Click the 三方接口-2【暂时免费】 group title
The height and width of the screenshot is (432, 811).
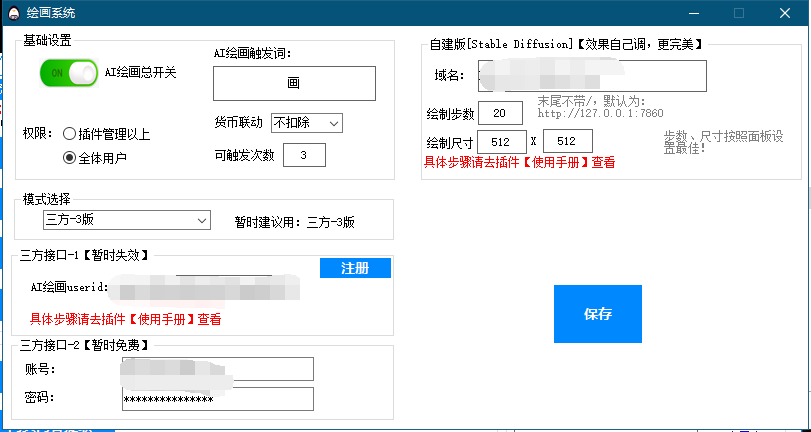point(84,345)
